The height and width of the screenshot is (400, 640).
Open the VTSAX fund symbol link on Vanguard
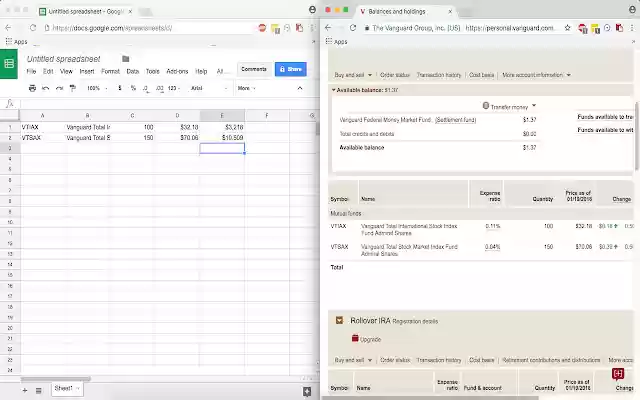[x=339, y=247]
